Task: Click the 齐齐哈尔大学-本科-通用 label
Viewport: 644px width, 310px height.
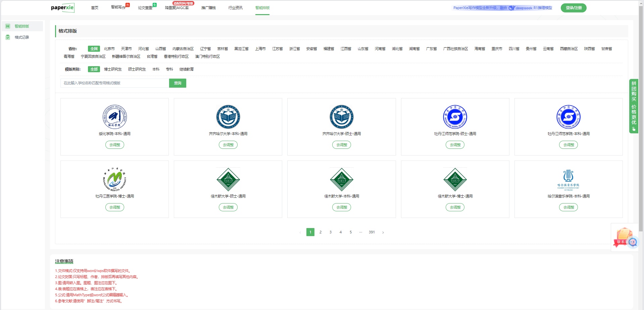Action: pyautogui.click(x=228, y=134)
